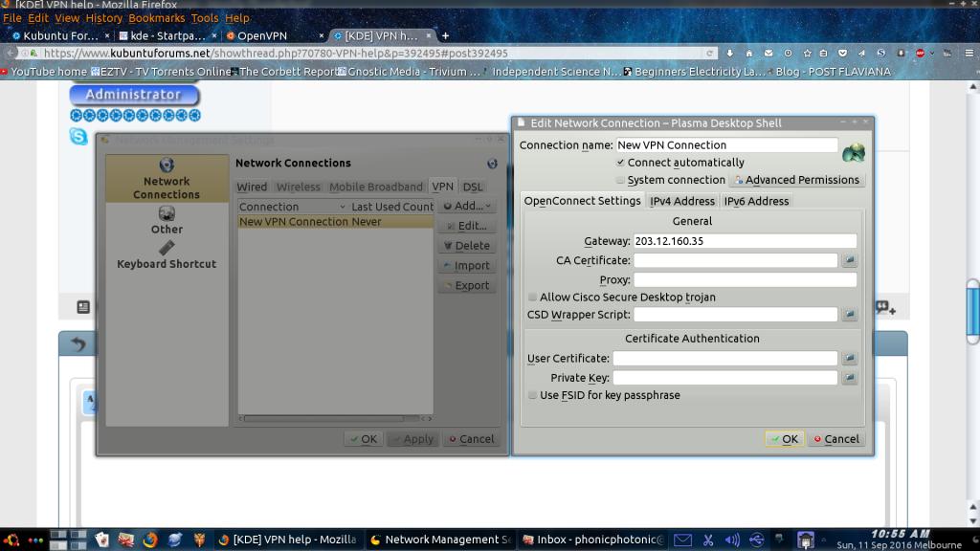980x551 pixels.
Task: Open file browser for User Certificate
Action: point(850,359)
